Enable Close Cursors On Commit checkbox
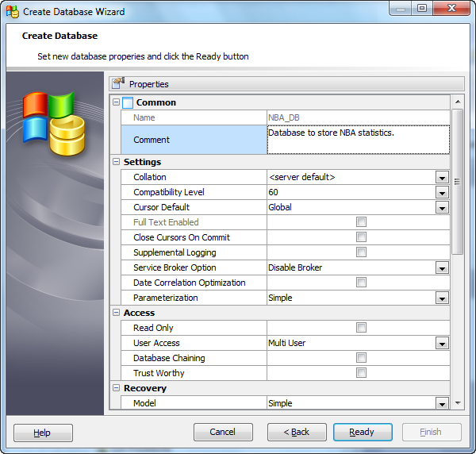The height and width of the screenshot is (454, 476). coord(361,237)
